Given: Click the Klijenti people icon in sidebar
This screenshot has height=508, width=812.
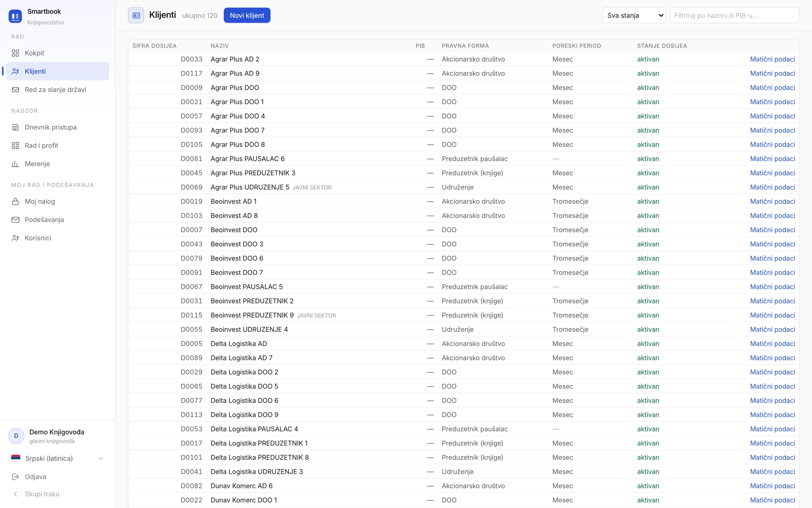Looking at the screenshot, I should [x=15, y=71].
